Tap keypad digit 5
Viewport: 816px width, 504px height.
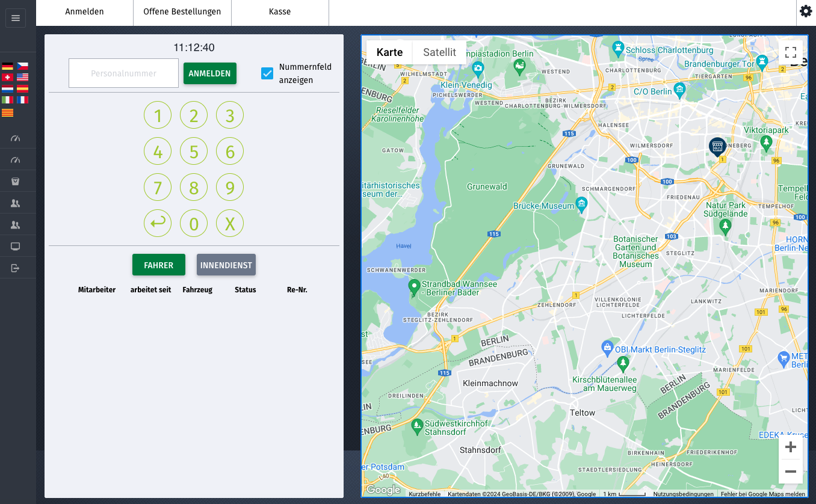click(x=194, y=151)
